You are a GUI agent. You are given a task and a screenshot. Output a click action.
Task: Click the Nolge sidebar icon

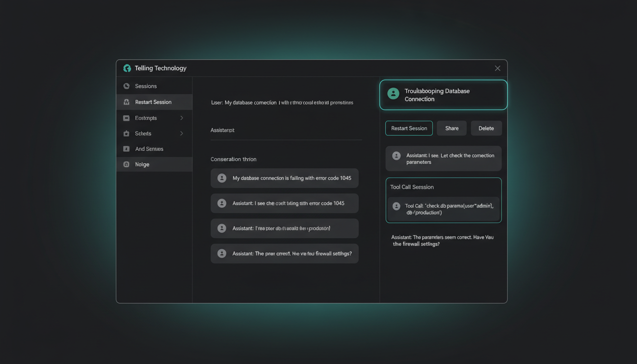coord(126,164)
